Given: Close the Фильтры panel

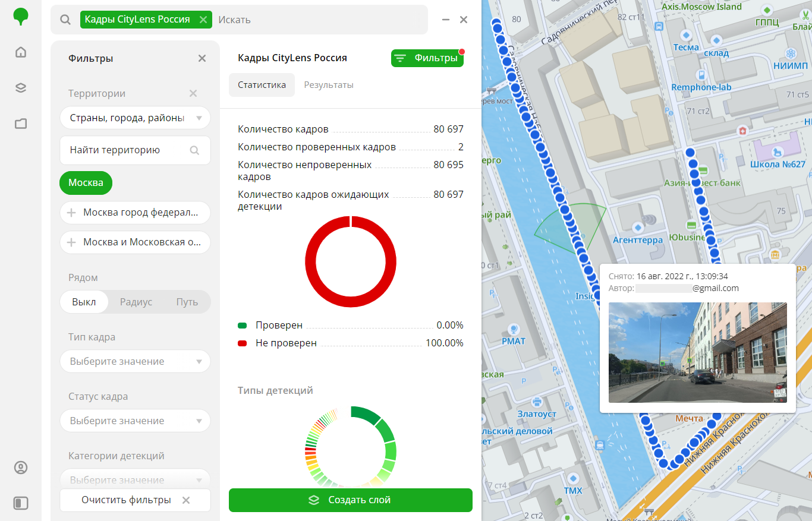Looking at the screenshot, I should (x=202, y=58).
